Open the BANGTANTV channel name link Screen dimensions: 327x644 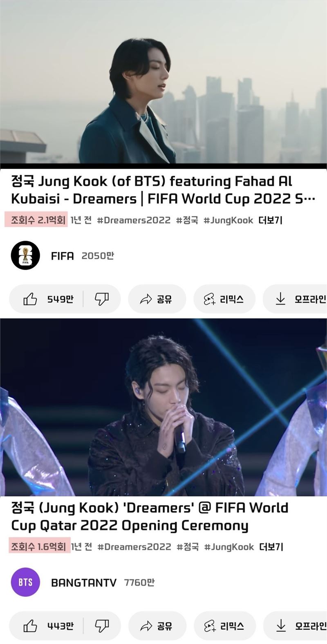84,582
